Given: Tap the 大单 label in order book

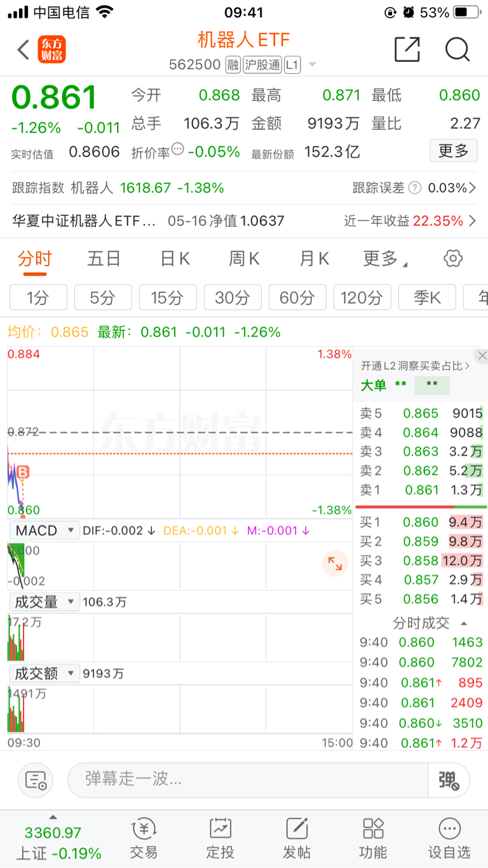Looking at the screenshot, I should point(373,385).
